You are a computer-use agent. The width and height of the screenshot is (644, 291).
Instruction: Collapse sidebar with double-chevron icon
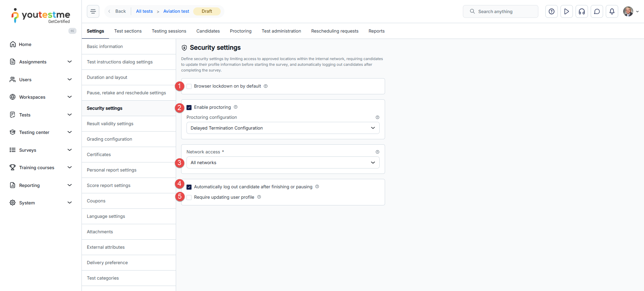(72, 31)
